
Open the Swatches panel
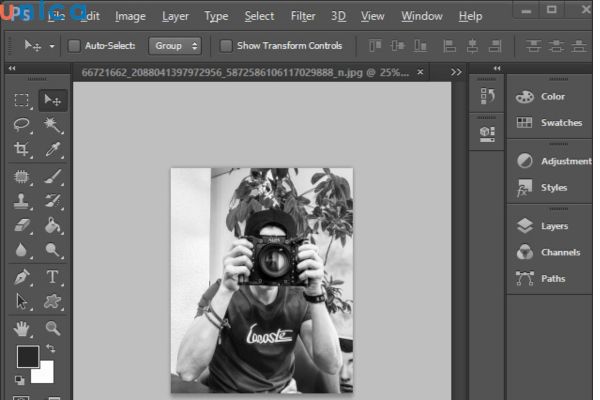point(549,122)
